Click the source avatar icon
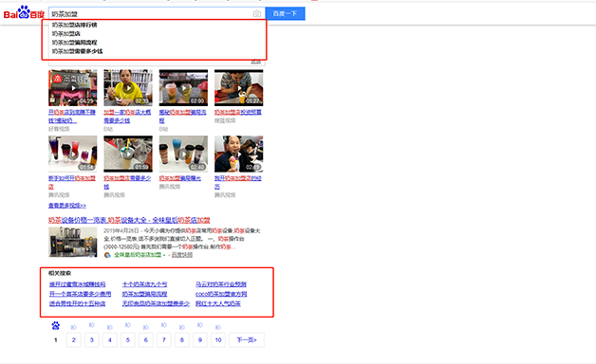Image resolution: width=596 pixels, height=364 pixels. pyautogui.click(x=107, y=255)
